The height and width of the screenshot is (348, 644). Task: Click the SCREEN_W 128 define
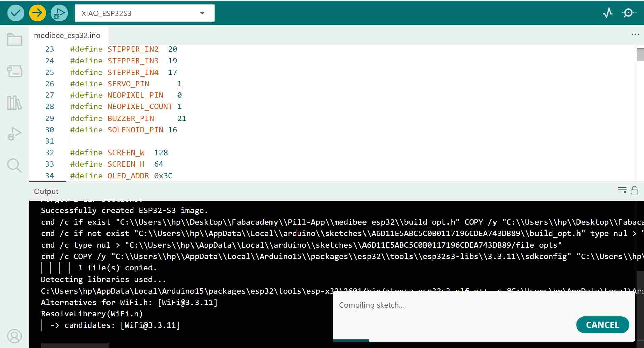[x=119, y=153]
